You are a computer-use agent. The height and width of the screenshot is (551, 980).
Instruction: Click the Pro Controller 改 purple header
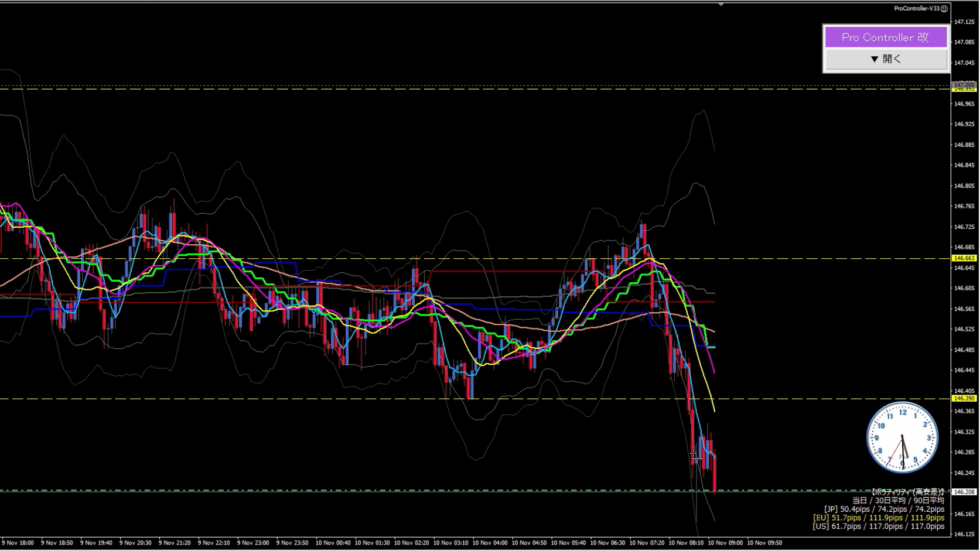click(885, 37)
